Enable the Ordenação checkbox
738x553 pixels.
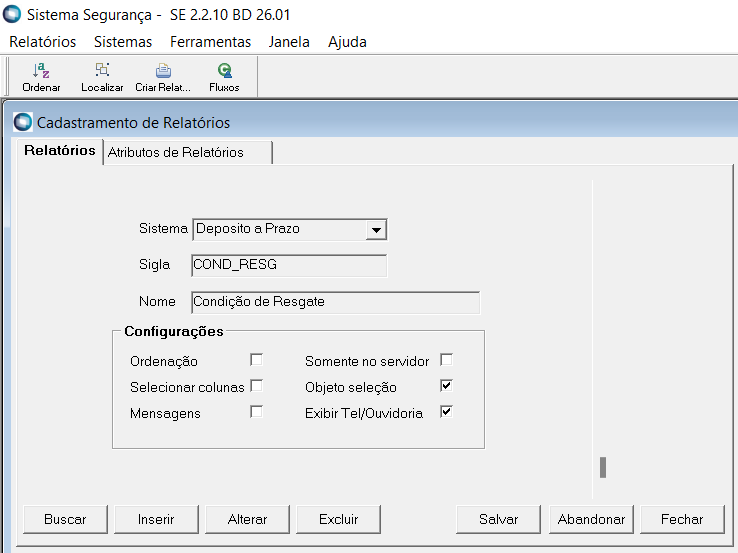tap(257, 359)
